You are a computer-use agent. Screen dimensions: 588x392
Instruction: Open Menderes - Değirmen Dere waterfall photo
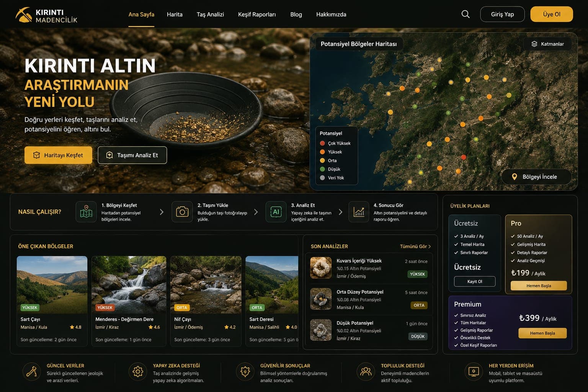click(x=129, y=285)
